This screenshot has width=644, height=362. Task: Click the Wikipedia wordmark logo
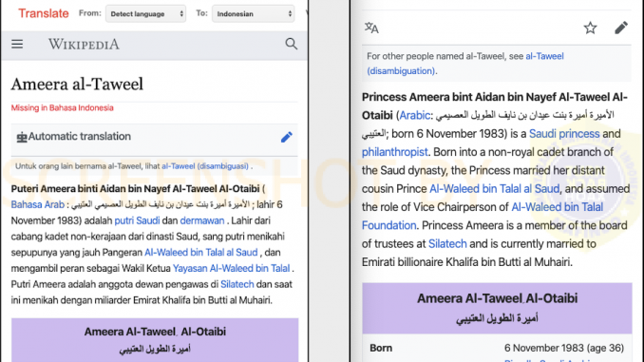point(84,44)
